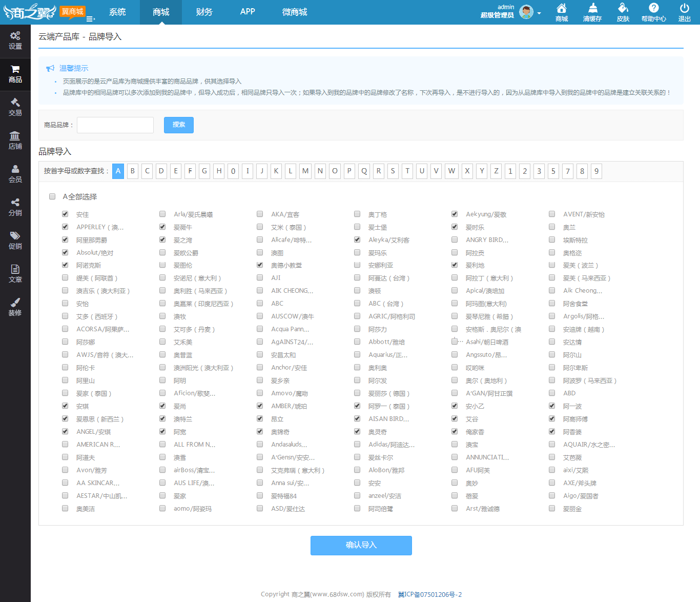Click the 商品品牌 search input field
This screenshot has height=602, width=700.
[x=115, y=125]
